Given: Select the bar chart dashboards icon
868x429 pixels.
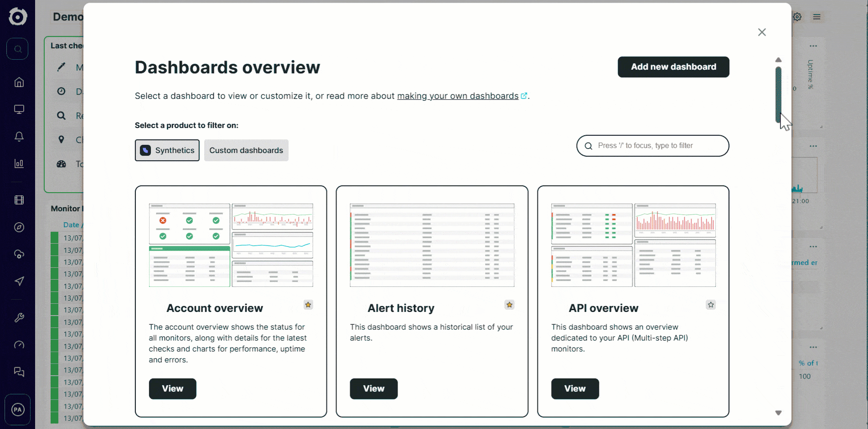Looking at the screenshot, I should (x=19, y=163).
